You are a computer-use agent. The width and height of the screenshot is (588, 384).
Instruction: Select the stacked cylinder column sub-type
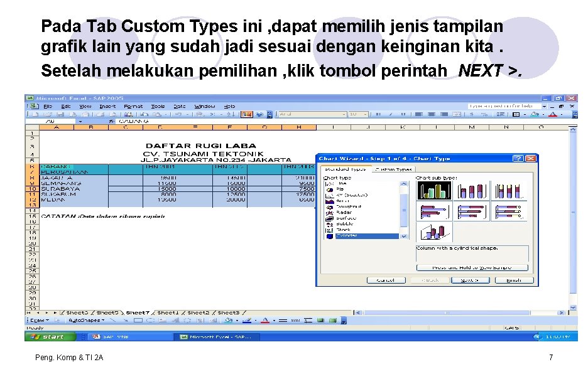pos(472,191)
